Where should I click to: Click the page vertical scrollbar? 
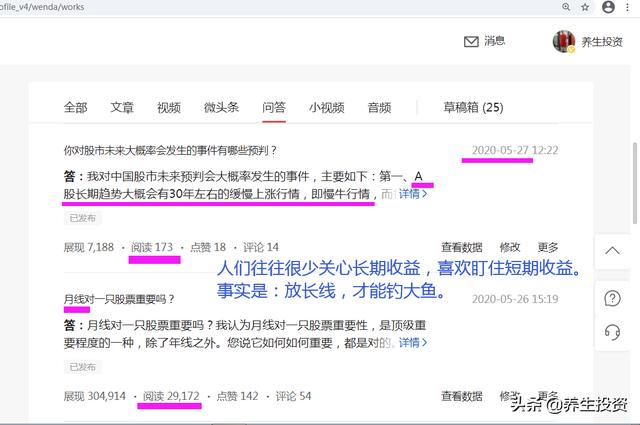point(635,183)
